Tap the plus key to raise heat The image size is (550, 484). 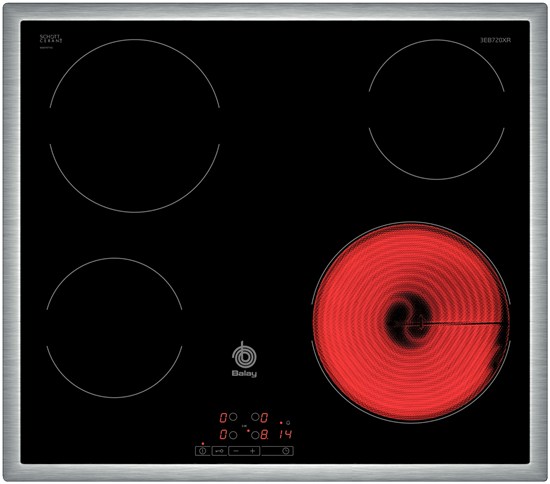tap(253, 451)
